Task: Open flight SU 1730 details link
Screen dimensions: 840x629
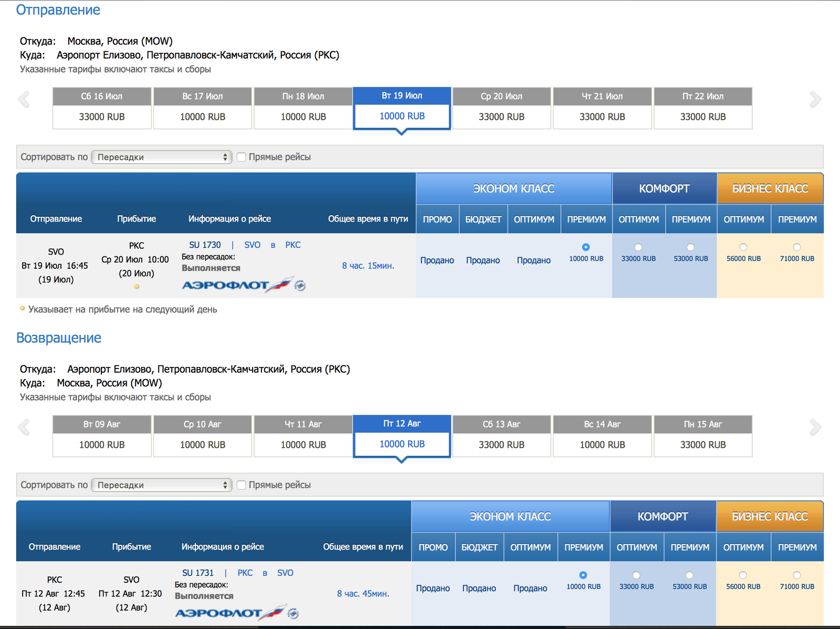Action: click(205, 245)
